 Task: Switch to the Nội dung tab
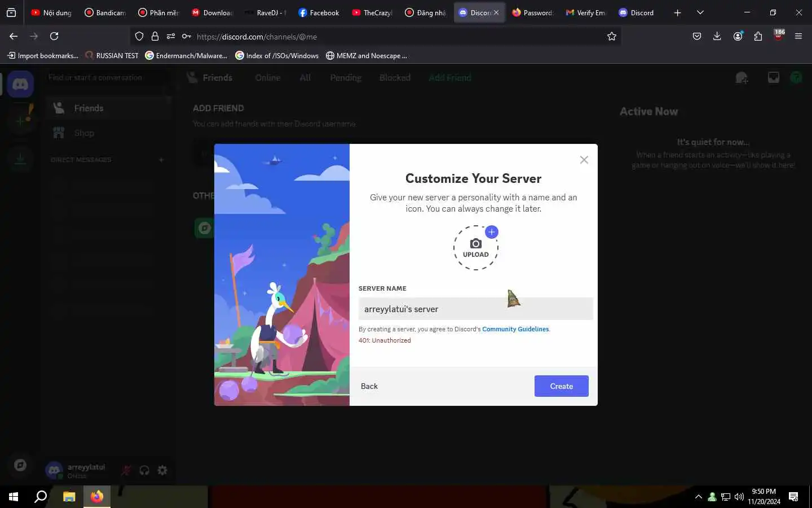[51, 12]
